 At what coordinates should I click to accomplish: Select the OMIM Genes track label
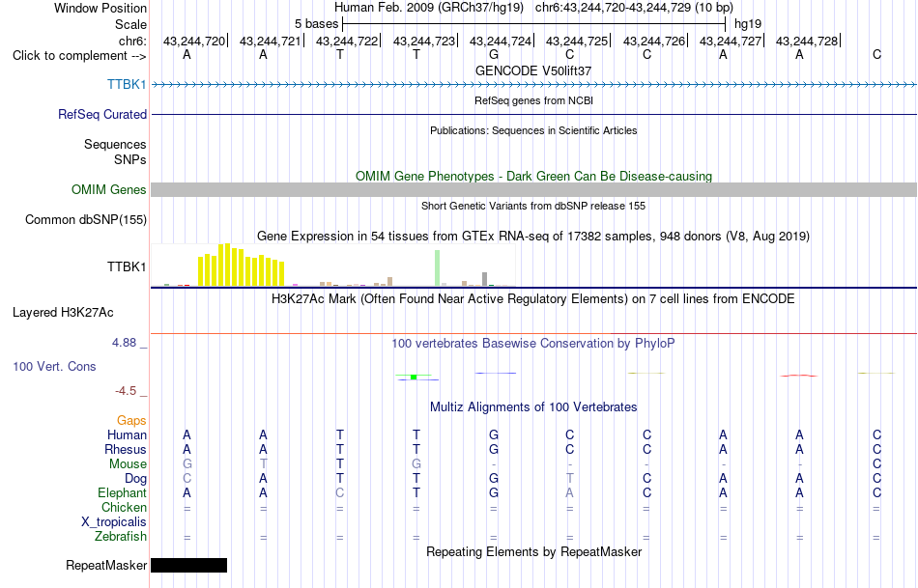point(108,189)
